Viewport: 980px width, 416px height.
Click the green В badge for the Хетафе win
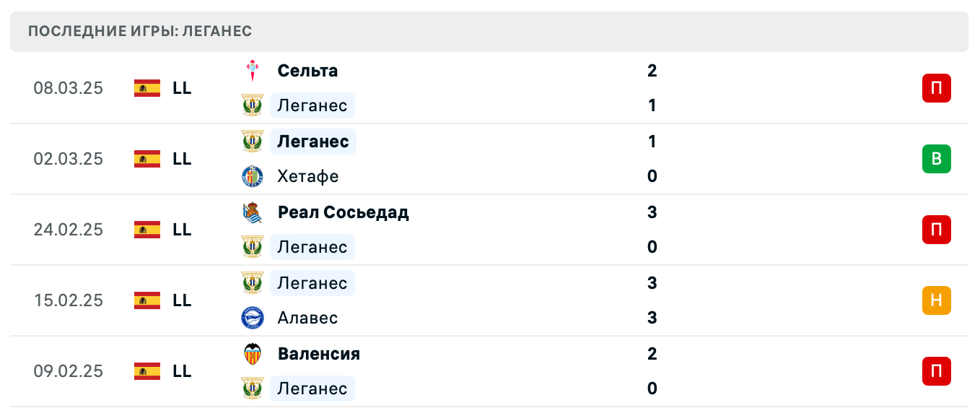coord(937,159)
